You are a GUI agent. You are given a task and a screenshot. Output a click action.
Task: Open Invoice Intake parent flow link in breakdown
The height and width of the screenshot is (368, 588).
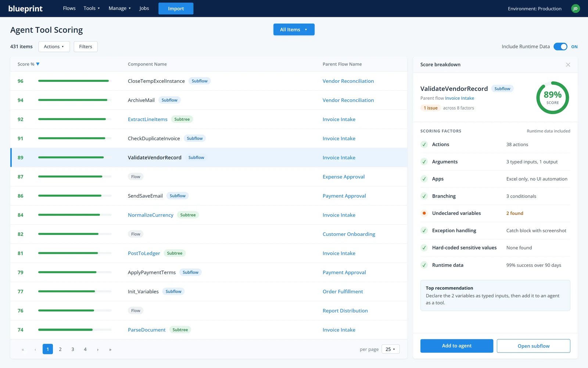[x=459, y=98]
